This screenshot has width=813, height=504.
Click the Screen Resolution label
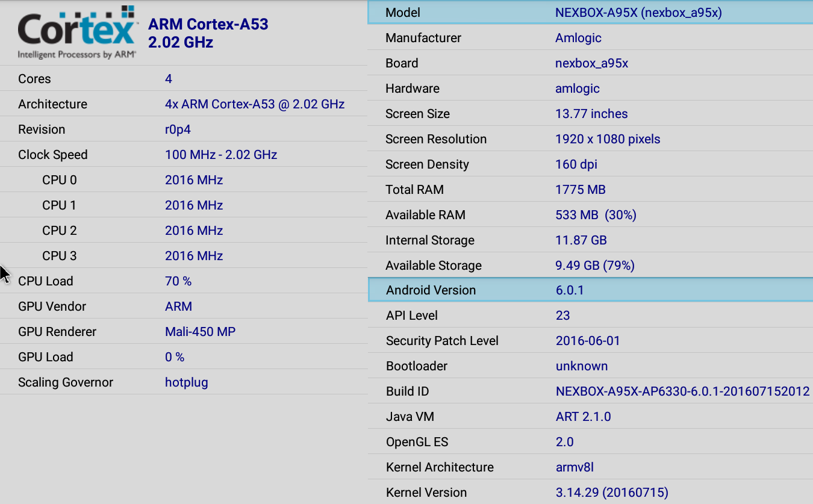(x=436, y=139)
